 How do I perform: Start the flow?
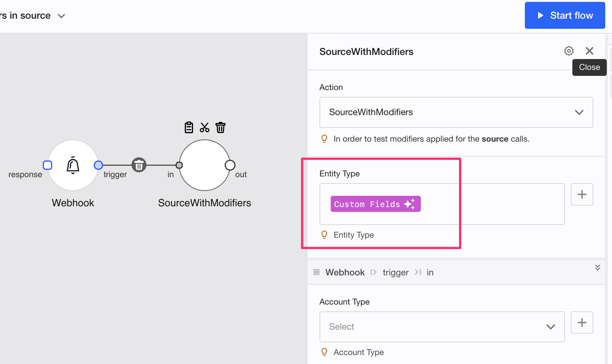click(x=564, y=15)
